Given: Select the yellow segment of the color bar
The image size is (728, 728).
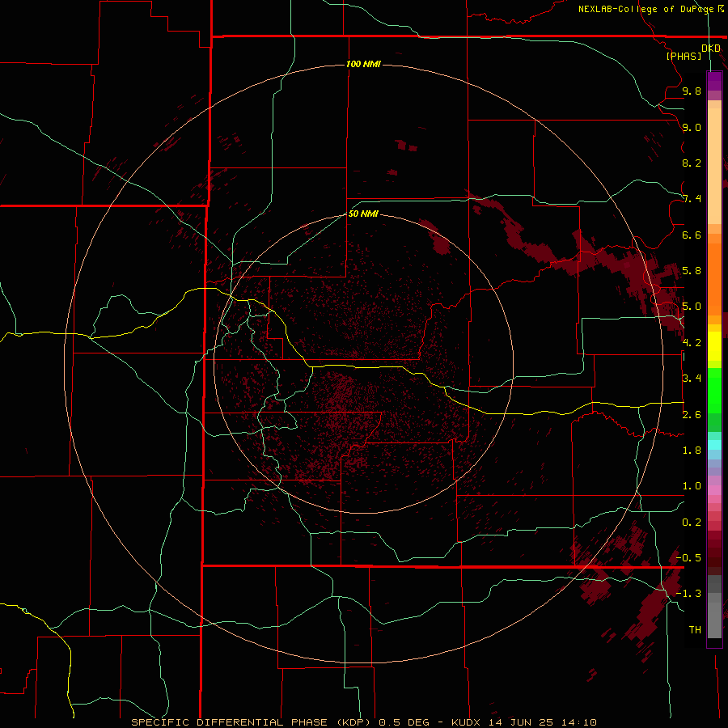Looking at the screenshot, I should [714, 346].
